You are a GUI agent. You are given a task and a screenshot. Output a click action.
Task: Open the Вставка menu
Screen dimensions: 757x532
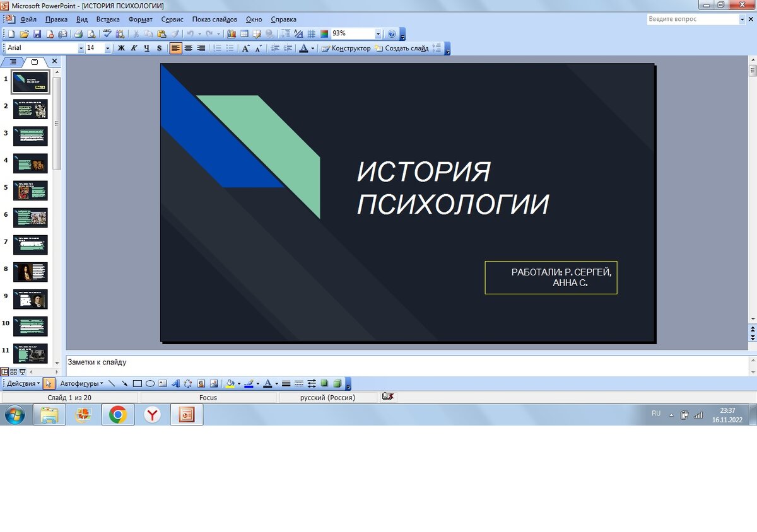tap(108, 20)
